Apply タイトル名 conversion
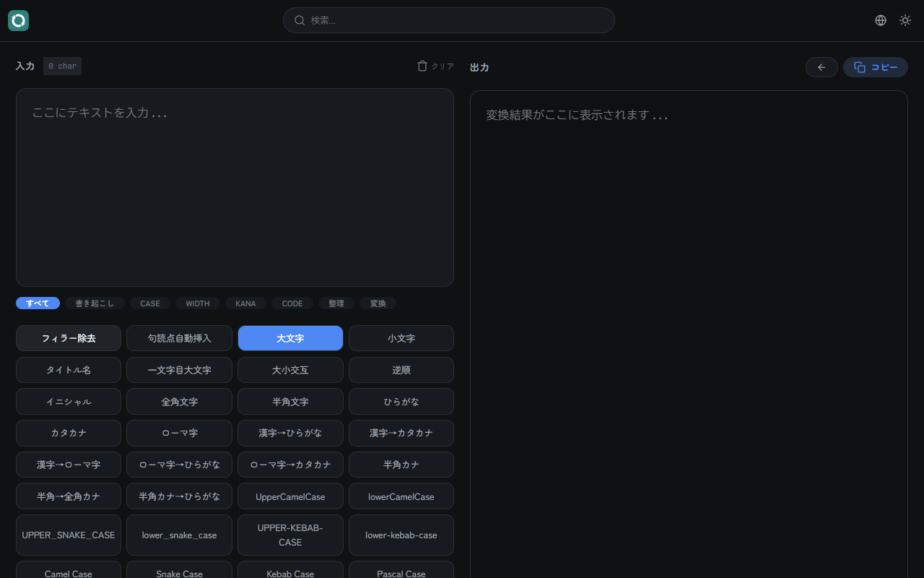Image resolution: width=924 pixels, height=578 pixels. pyautogui.click(x=69, y=370)
